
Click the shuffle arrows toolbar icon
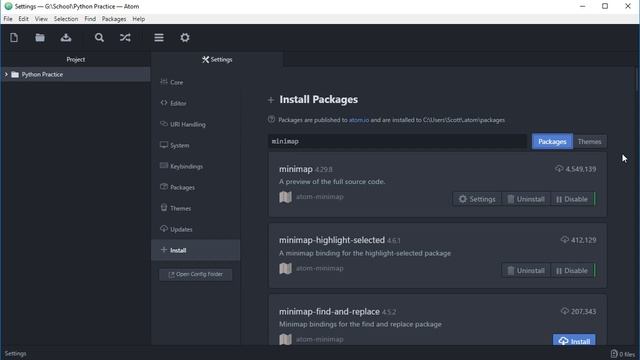(x=125, y=38)
